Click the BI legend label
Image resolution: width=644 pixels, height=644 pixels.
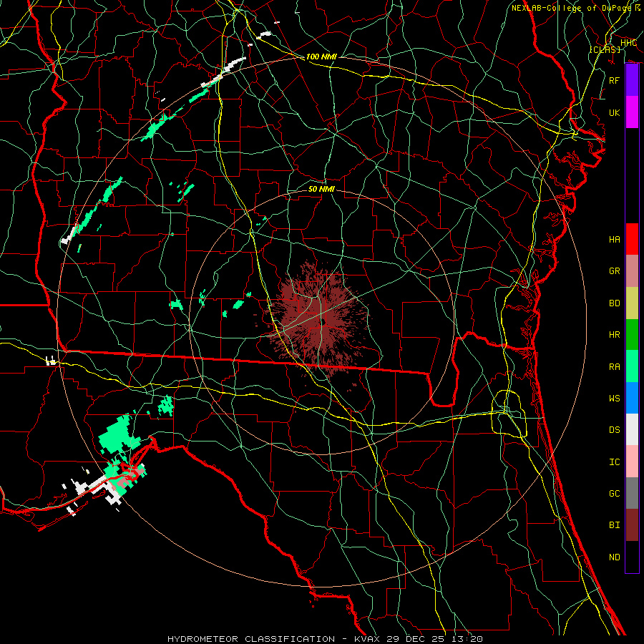click(615, 525)
